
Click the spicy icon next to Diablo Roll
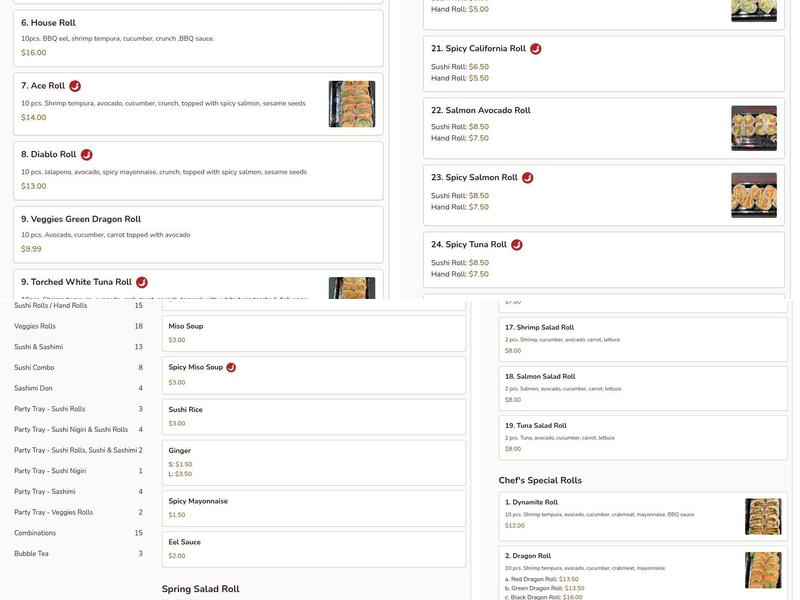(87, 155)
